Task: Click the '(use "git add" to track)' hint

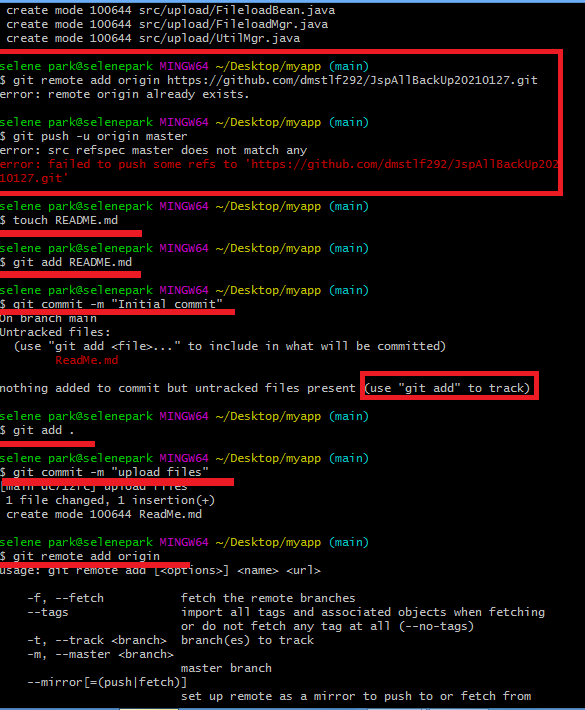Action: [x=447, y=389]
